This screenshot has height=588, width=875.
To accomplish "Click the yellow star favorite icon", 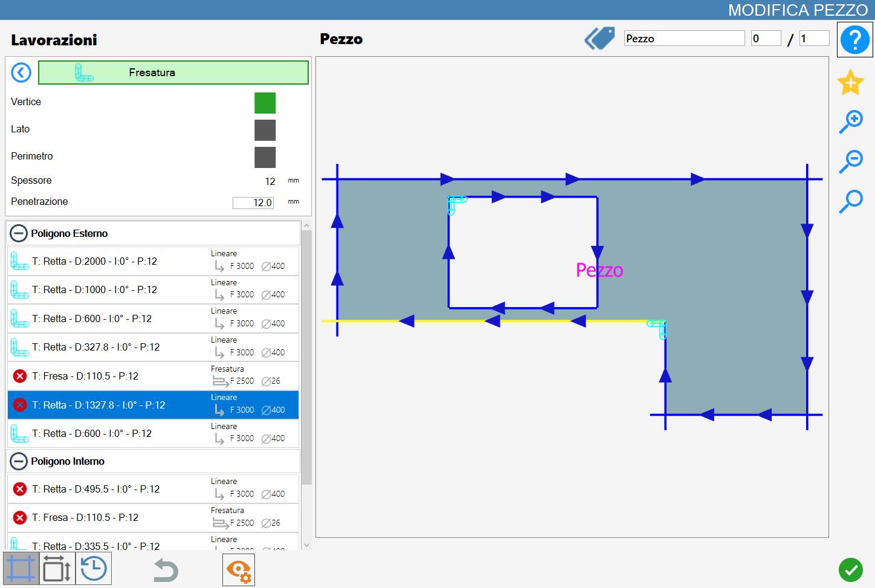I will (851, 82).
